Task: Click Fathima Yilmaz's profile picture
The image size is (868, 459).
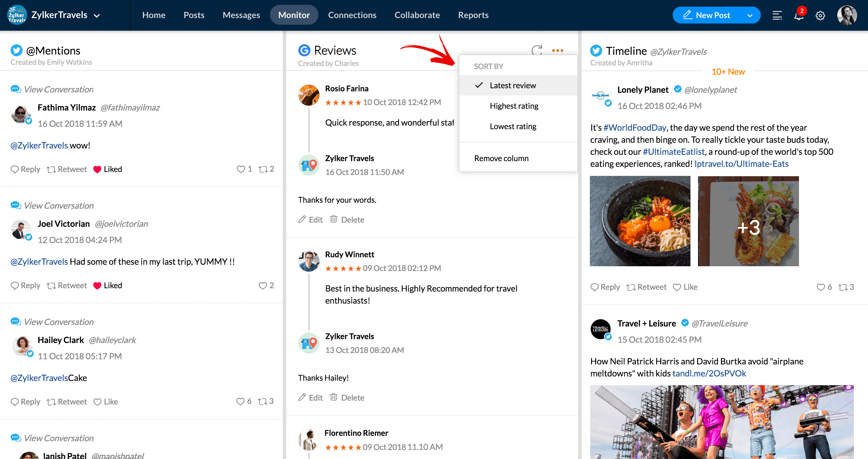Action: click(21, 114)
